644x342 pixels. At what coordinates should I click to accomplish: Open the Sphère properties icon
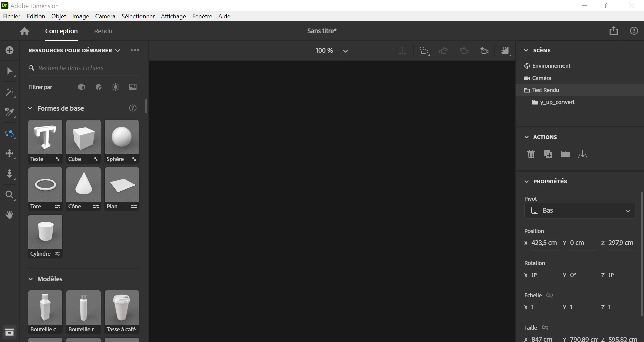coord(134,159)
